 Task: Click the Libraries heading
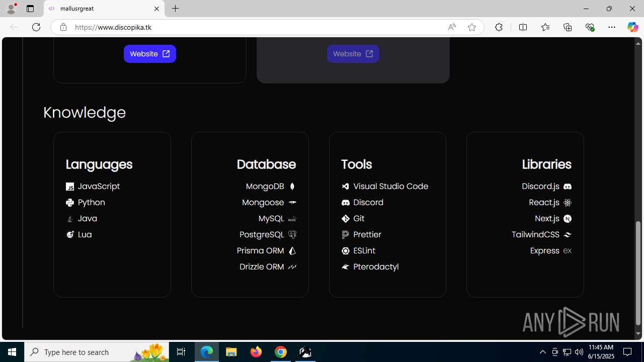[546, 164]
